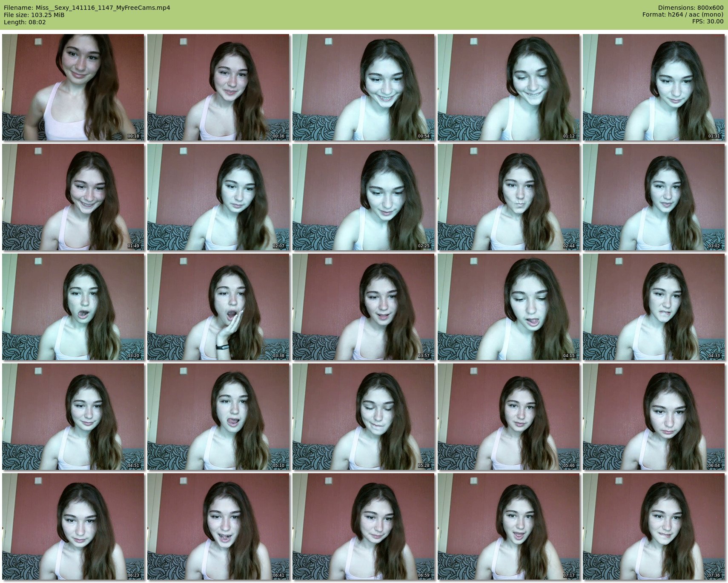Open the thumbnail at 03:38

click(218, 307)
